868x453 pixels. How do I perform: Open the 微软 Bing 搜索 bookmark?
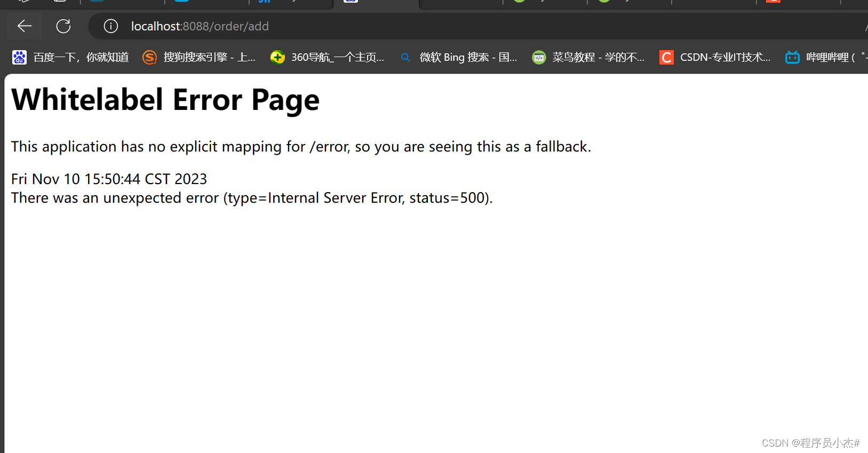click(458, 57)
